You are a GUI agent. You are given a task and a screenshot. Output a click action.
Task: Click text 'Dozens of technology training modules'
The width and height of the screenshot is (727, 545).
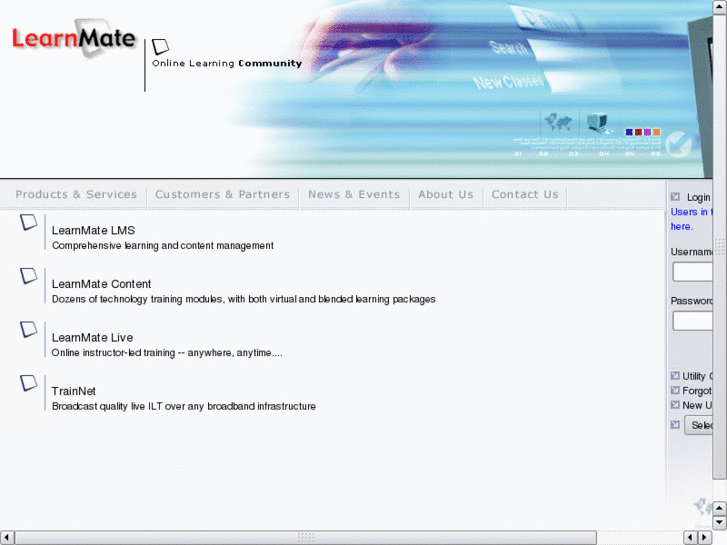point(137,299)
